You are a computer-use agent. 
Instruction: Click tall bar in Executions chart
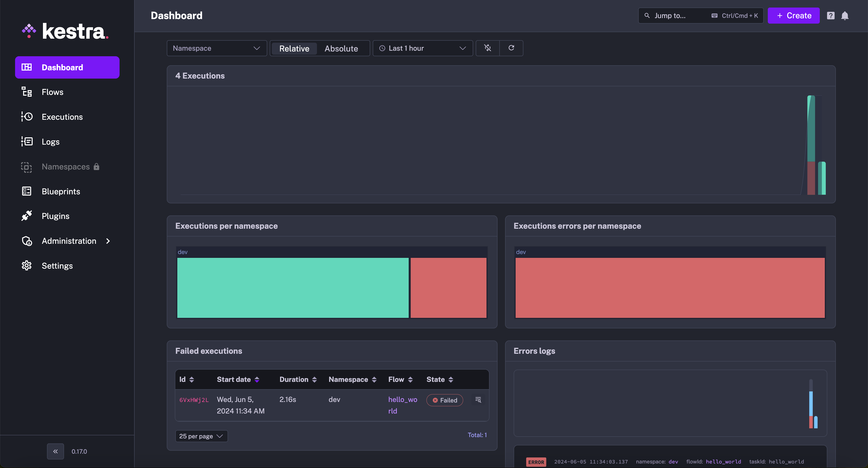(811, 145)
